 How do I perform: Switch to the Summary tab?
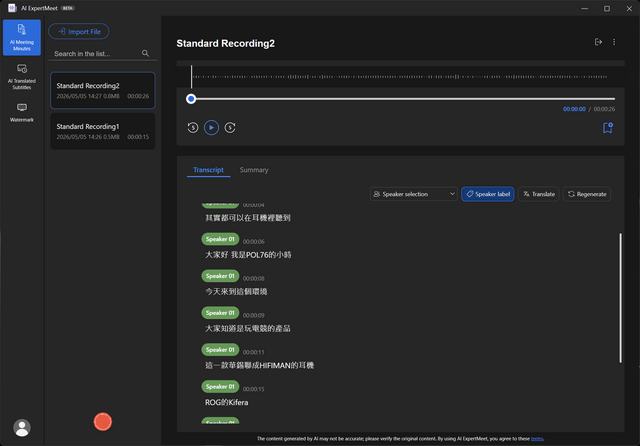click(254, 170)
